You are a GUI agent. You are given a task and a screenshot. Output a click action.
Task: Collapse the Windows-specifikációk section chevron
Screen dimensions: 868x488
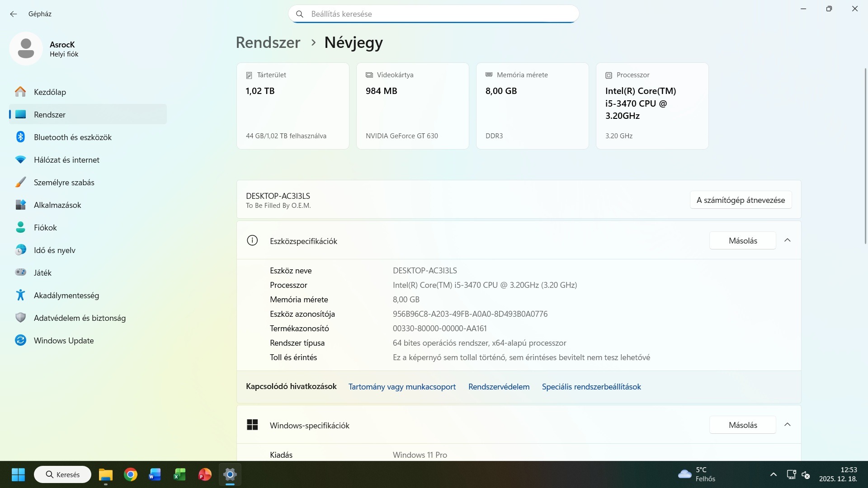point(787,425)
